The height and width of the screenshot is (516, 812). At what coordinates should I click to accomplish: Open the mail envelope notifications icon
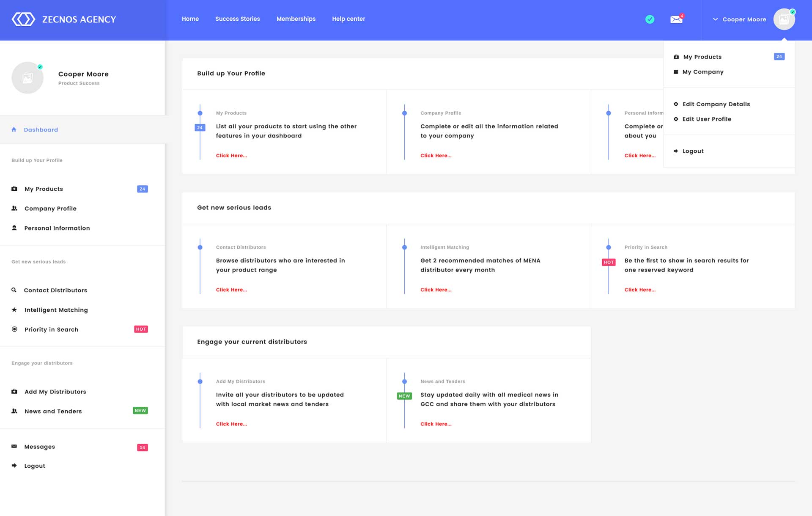tap(676, 19)
